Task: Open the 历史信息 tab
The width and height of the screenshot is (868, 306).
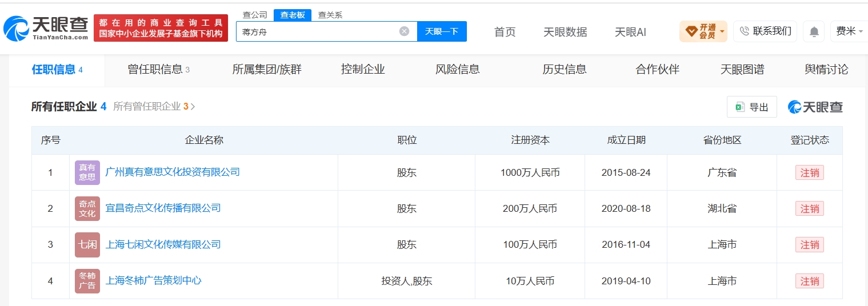Action: click(565, 70)
